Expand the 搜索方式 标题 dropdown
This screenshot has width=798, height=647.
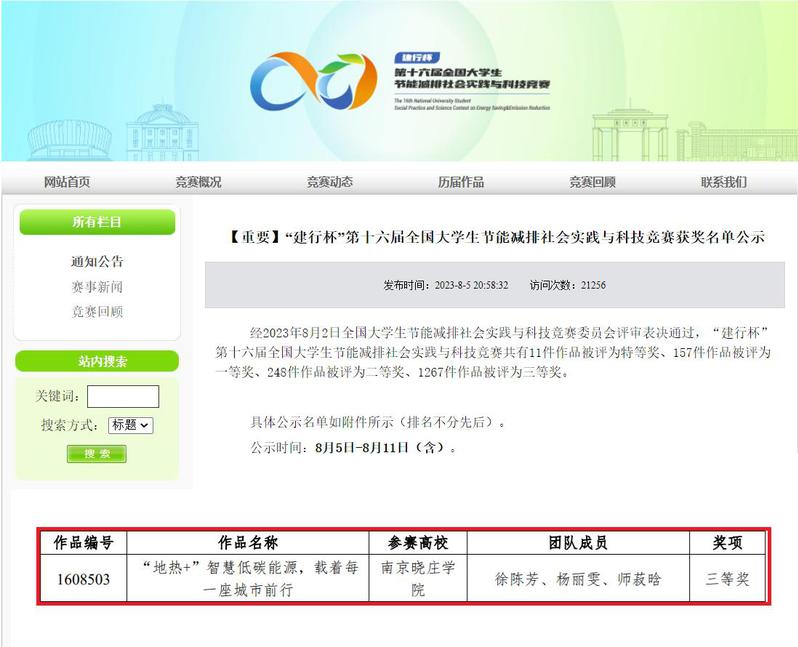pos(130,425)
